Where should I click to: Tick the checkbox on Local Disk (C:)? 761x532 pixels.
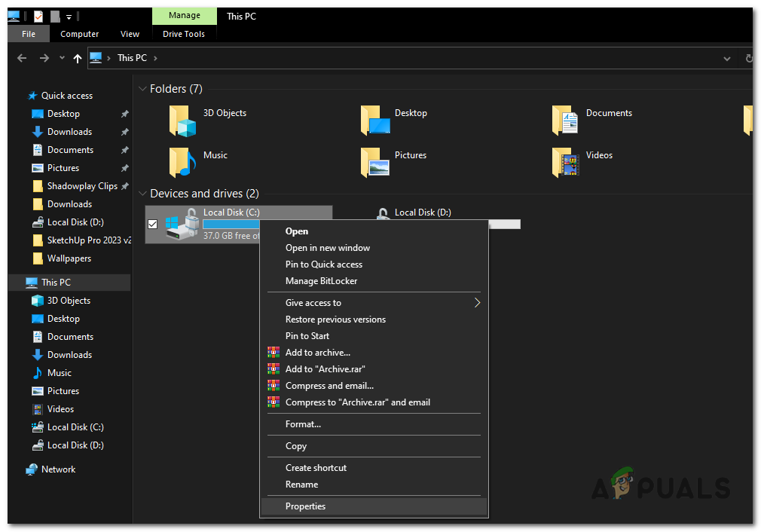click(152, 224)
